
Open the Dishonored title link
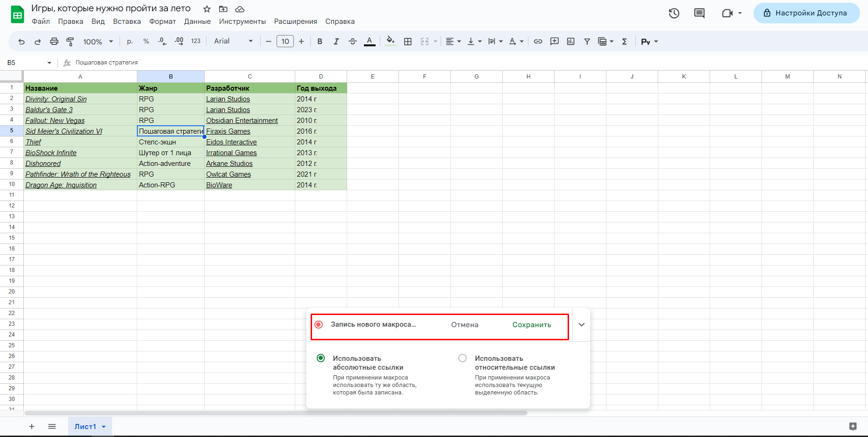point(43,164)
